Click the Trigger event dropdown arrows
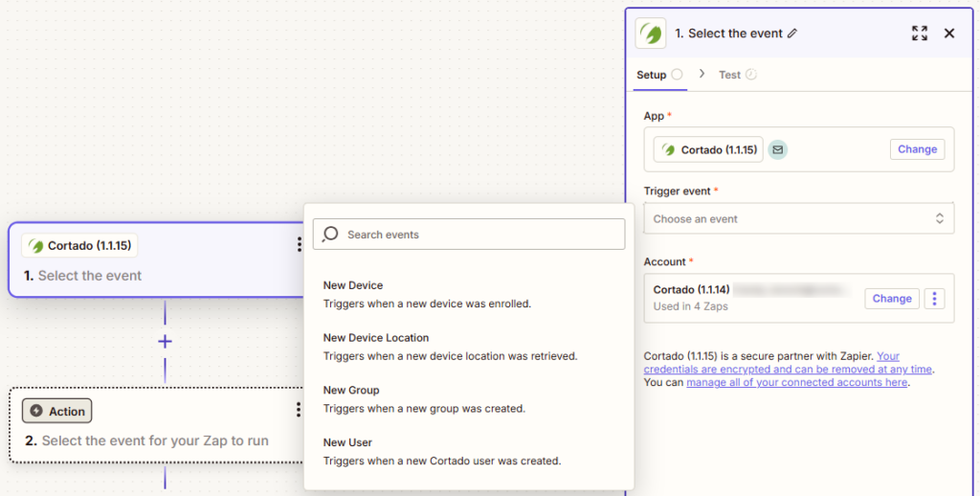The height and width of the screenshot is (496, 980). click(940, 218)
